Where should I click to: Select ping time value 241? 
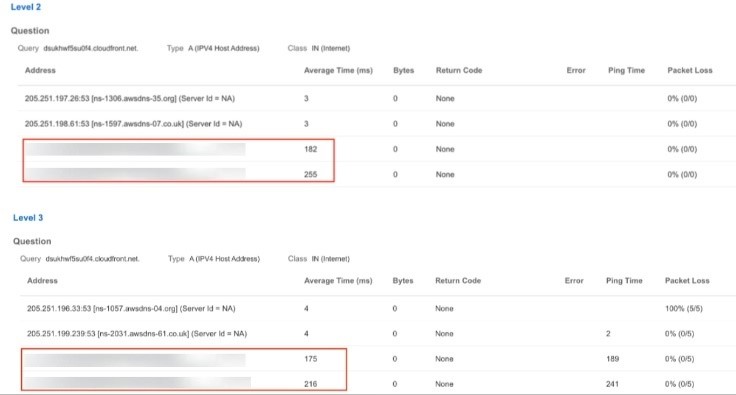coord(613,384)
